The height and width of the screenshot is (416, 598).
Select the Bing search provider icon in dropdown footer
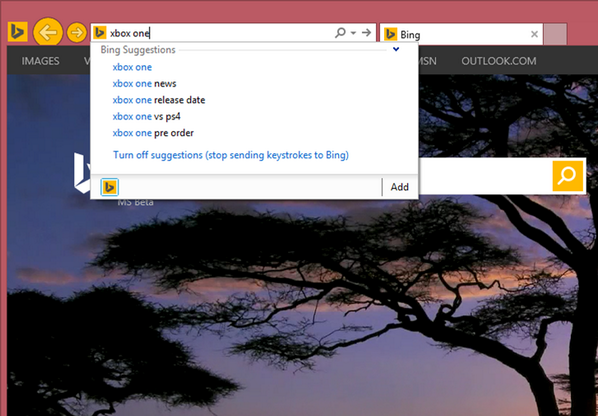[x=109, y=187]
